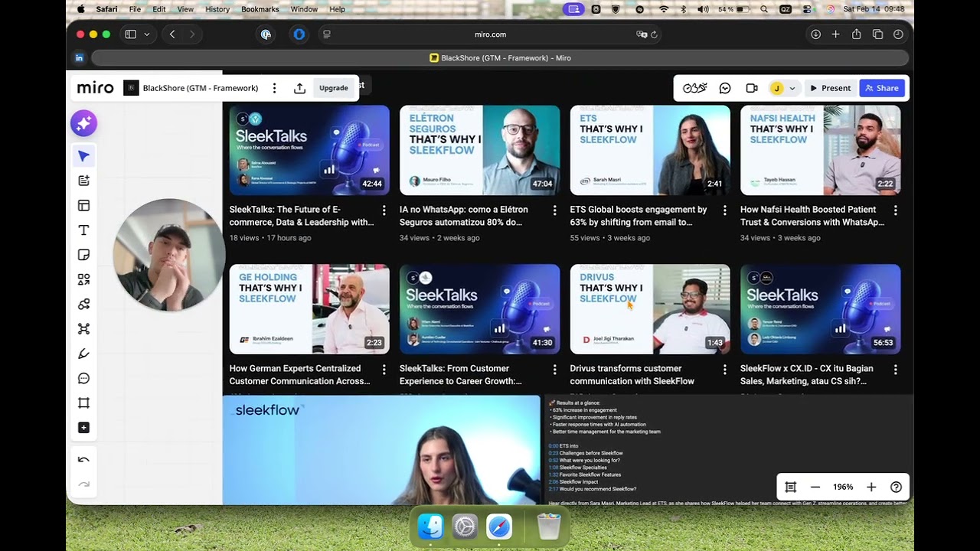This screenshot has height=551, width=980.
Task: Open options for German Experts video
Action: (x=384, y=369)
